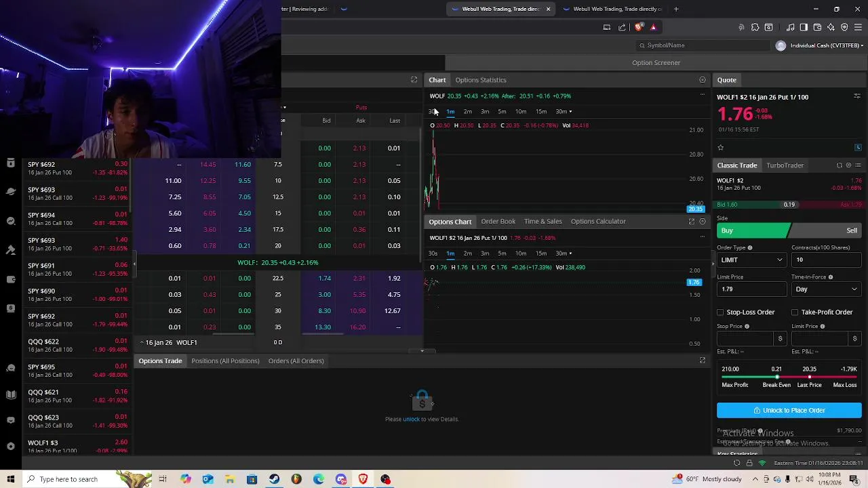This screenshot has height=488, width=868.
Task: Open Brave Leo AI sparkle icon
Action: 831,27
